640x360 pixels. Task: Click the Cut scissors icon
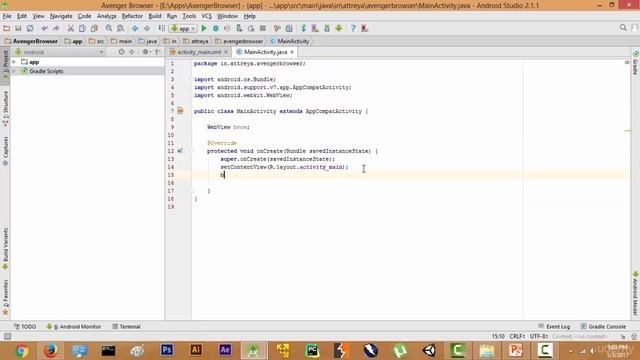click(71, 28)
